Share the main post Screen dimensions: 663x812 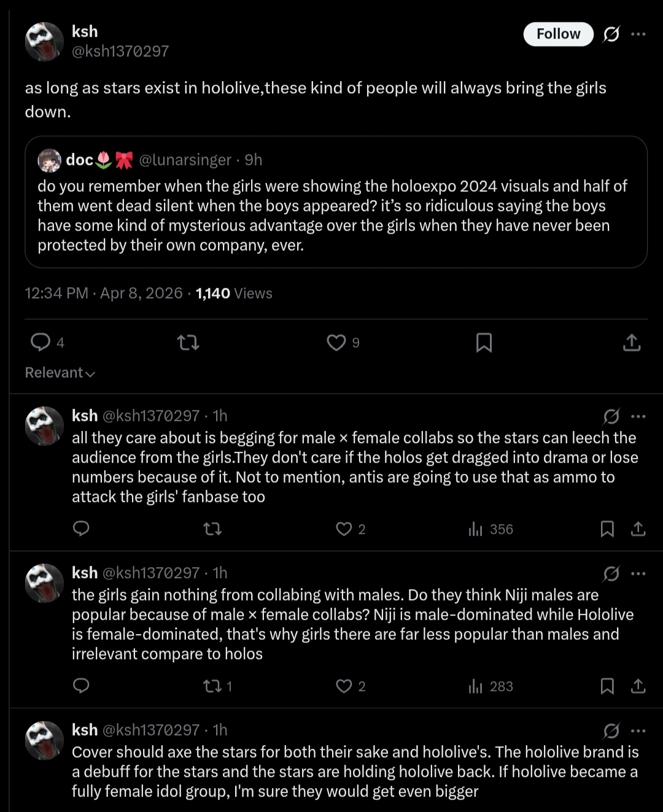pos(632,342)
